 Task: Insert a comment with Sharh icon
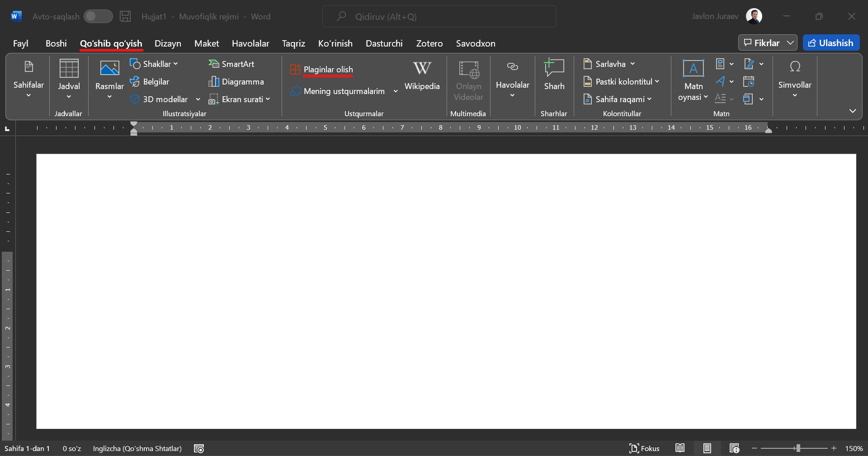click(554, 75)
